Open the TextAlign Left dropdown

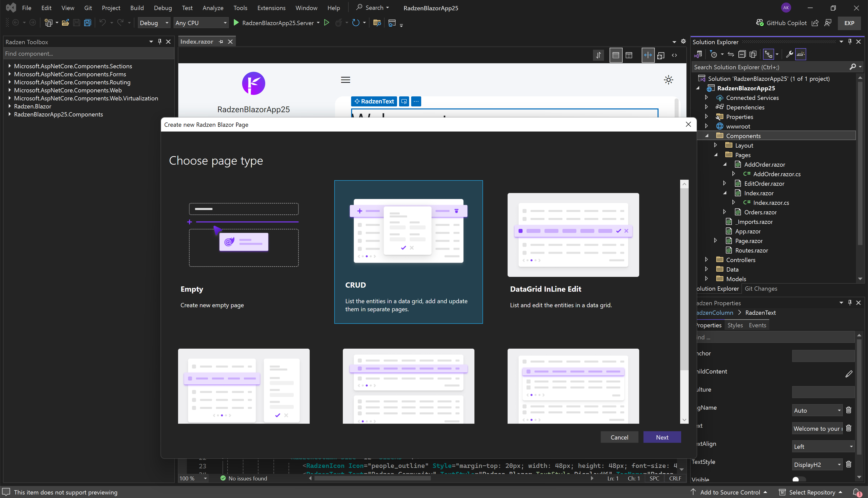point(823,447)
